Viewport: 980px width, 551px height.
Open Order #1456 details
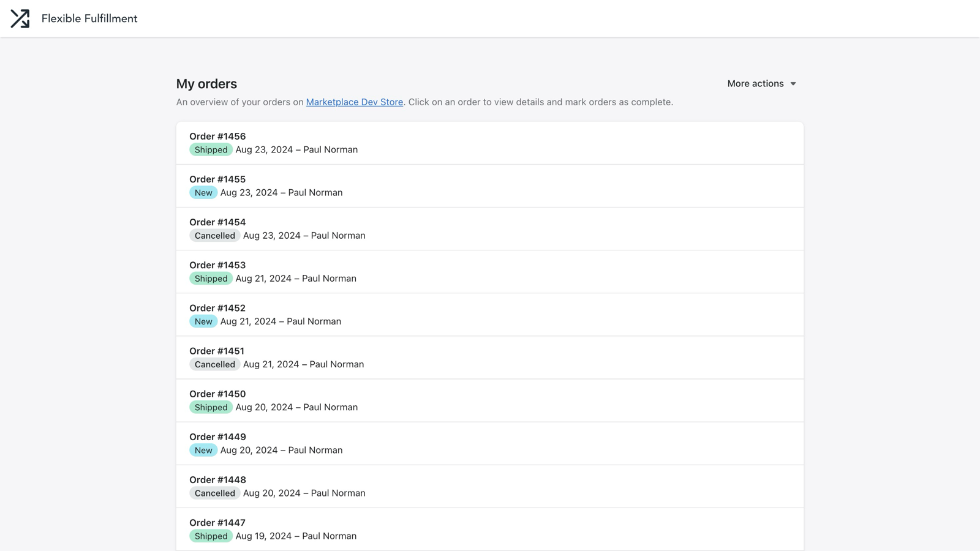tap(217, 136)
